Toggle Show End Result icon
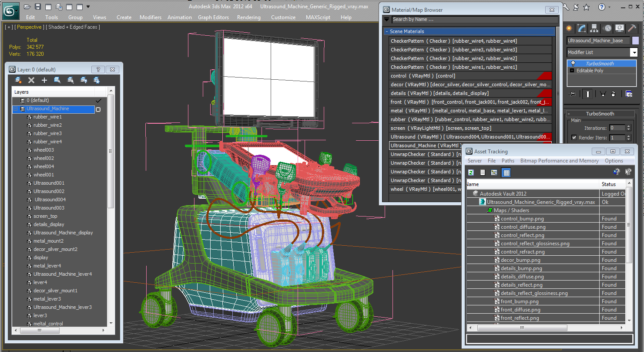This screenshot has height=352, width=644. point(588,94)
